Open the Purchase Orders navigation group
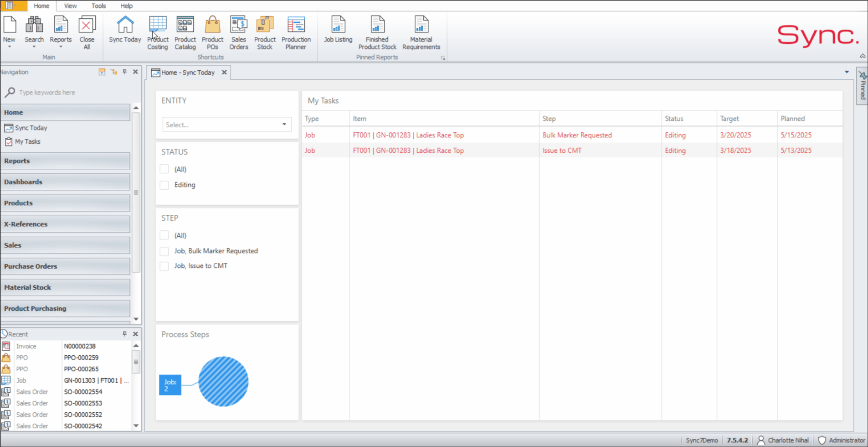Image resolution: width=868 pixels, height=447 pixels. point(65,266)
